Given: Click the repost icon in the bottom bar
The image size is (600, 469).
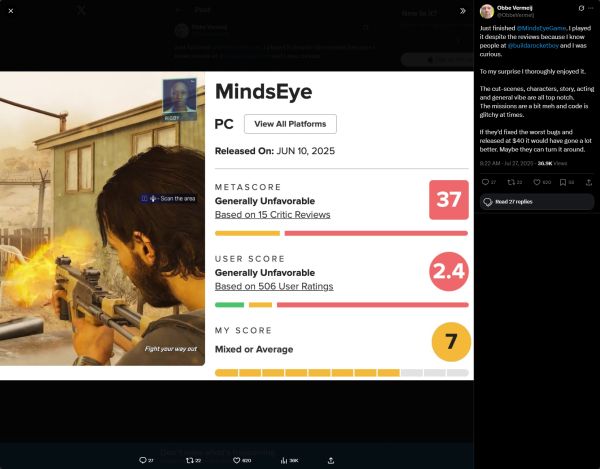Looking at the screenshot, I should coord(189,460).
